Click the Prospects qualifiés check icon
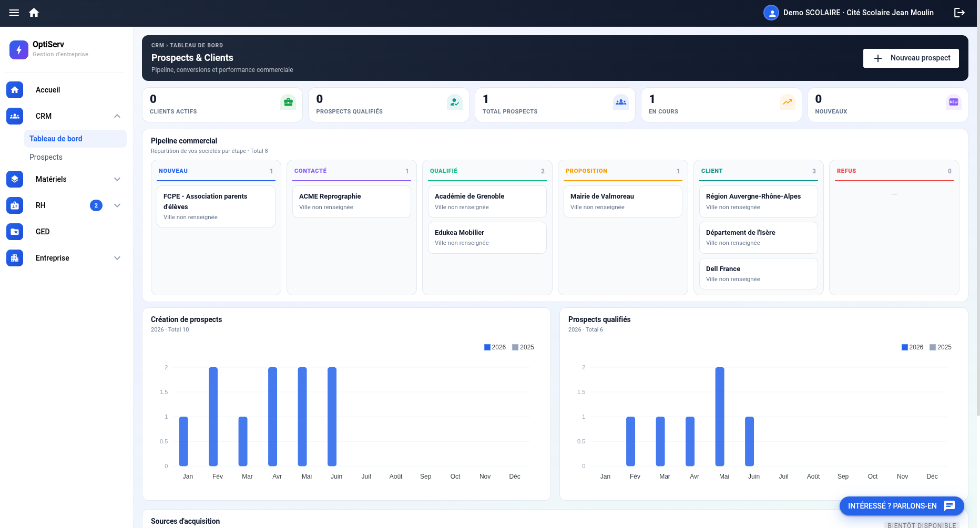The width and height of the screenshot is (980, 528). tap(455, 102)
